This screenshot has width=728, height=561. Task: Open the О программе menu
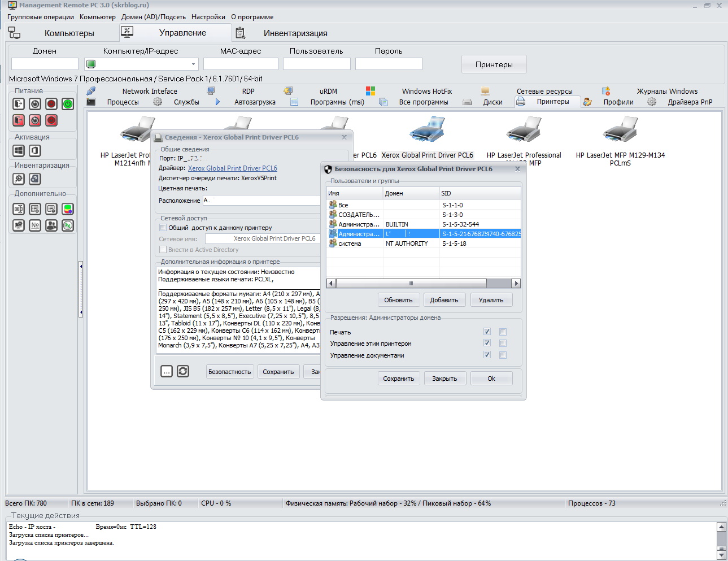point(252,17)
